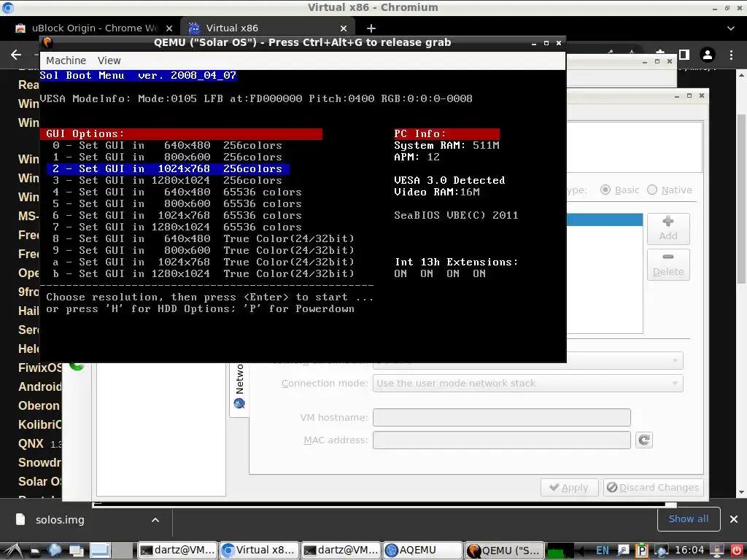Close the Virtual x86 browser tab
Viewport: 747px width, 560px height.
tap(344, 28)
